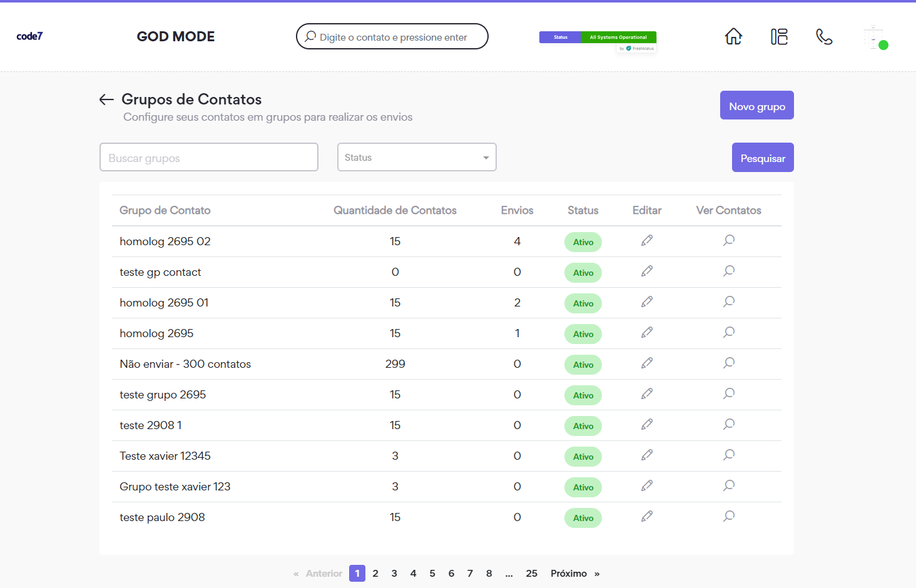Edit group teste grupo 2695
916x588 pixels.
click(647, 394)
